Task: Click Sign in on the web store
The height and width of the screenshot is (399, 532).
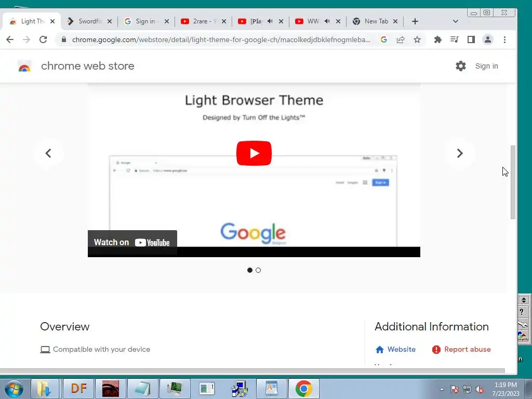Action: point(486,66)
